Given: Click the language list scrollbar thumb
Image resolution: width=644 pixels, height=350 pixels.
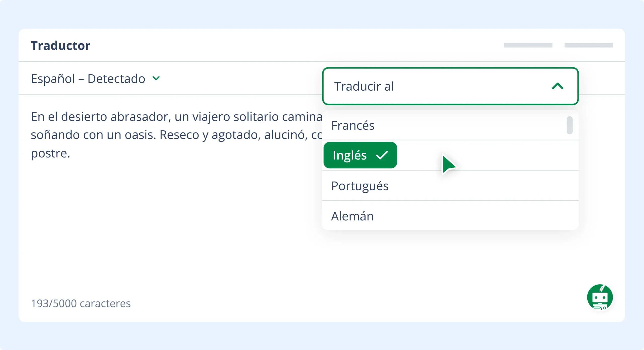Looking at the screenshot, I should 570,125.
